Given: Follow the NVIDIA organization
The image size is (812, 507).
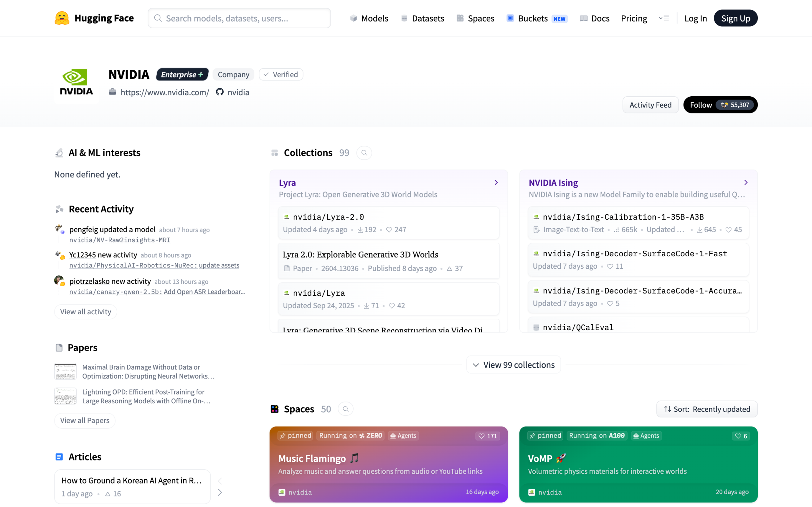Looking at the screenshot, I should (x=701, y=105).
